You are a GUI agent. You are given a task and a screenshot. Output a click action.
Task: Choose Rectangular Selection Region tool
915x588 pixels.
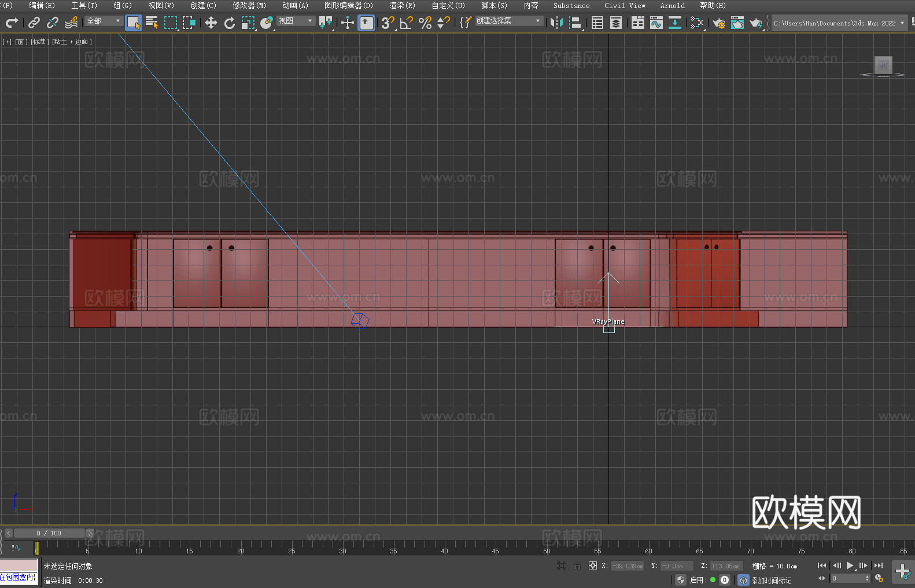[171, 23]
